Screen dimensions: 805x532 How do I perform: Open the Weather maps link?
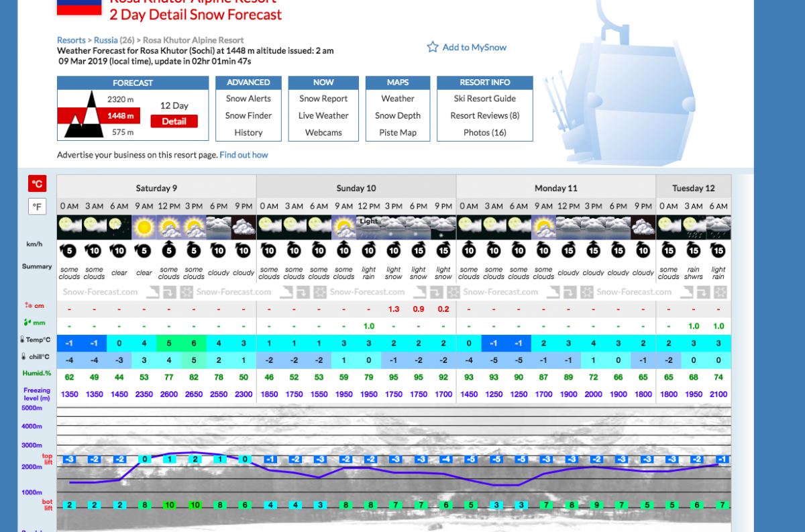click(398, 99)
